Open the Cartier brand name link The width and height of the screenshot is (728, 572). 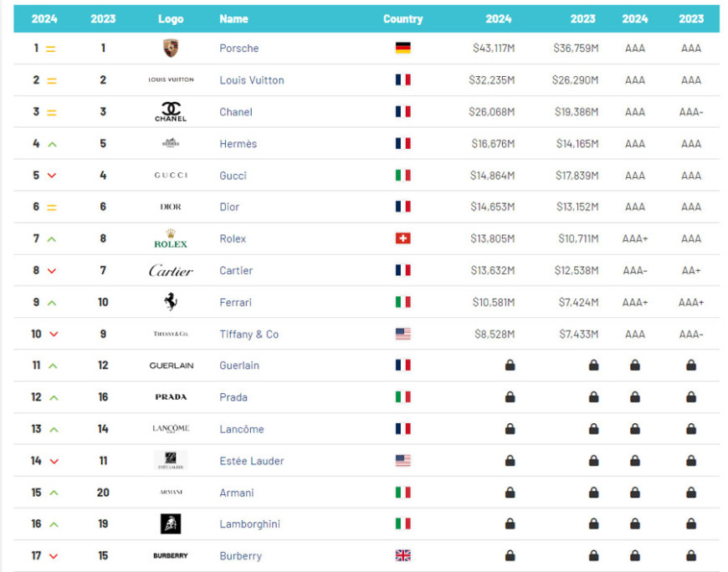[235, 270]
